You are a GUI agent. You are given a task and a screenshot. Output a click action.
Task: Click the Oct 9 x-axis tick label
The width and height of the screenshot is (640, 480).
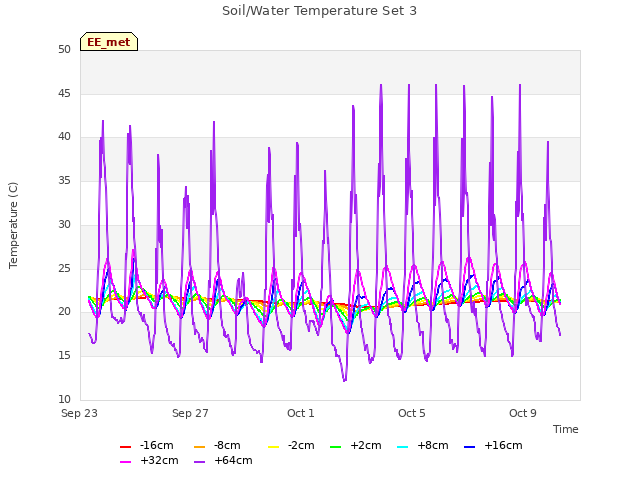[x=523, y=413]
